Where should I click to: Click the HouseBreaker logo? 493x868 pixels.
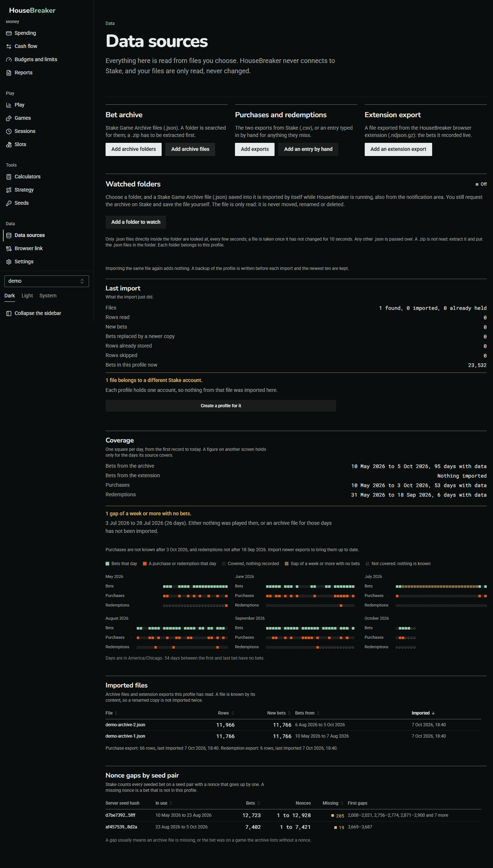32,11
